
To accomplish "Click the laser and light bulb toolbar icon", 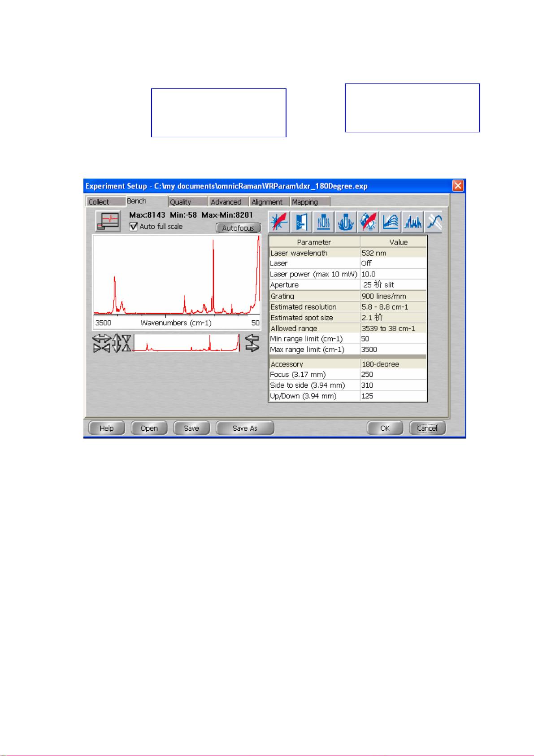I will click(x=368, y=222).
